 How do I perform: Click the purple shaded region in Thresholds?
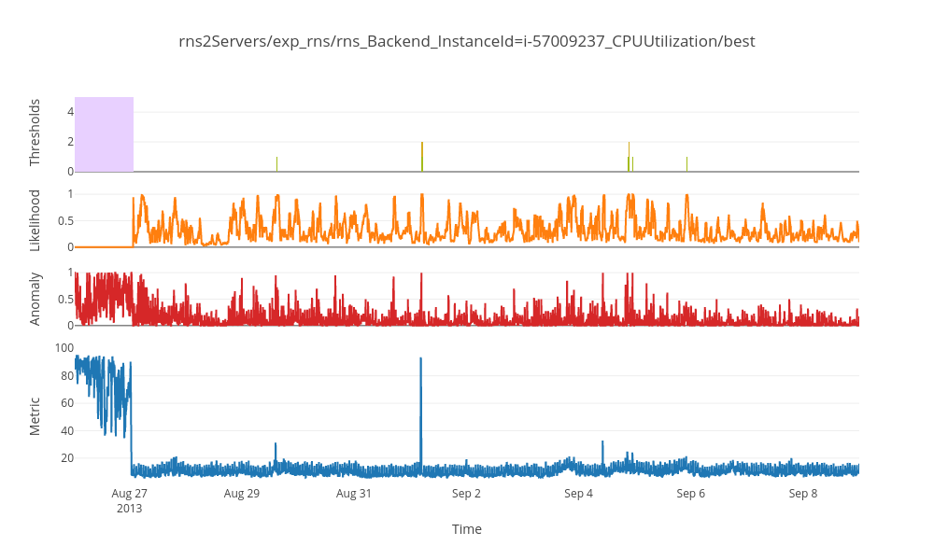tap(104, 133)
